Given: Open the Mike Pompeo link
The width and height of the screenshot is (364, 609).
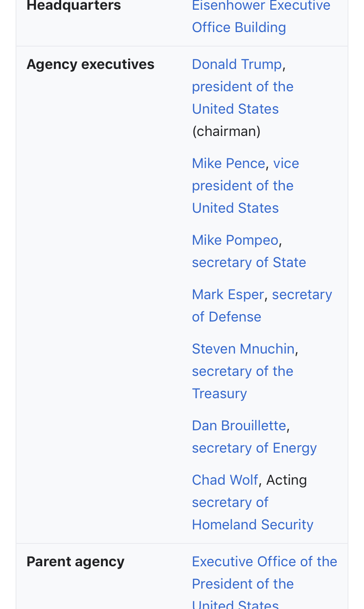Looking at the screenshot, I should click(235, 240).
